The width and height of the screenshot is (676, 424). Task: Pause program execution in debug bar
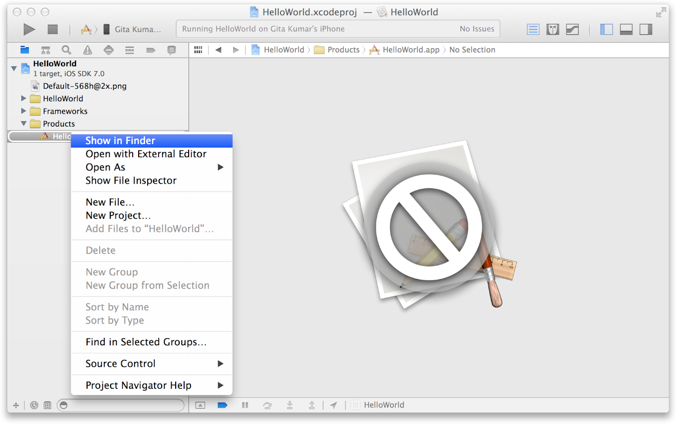click(x=245, y=405)
